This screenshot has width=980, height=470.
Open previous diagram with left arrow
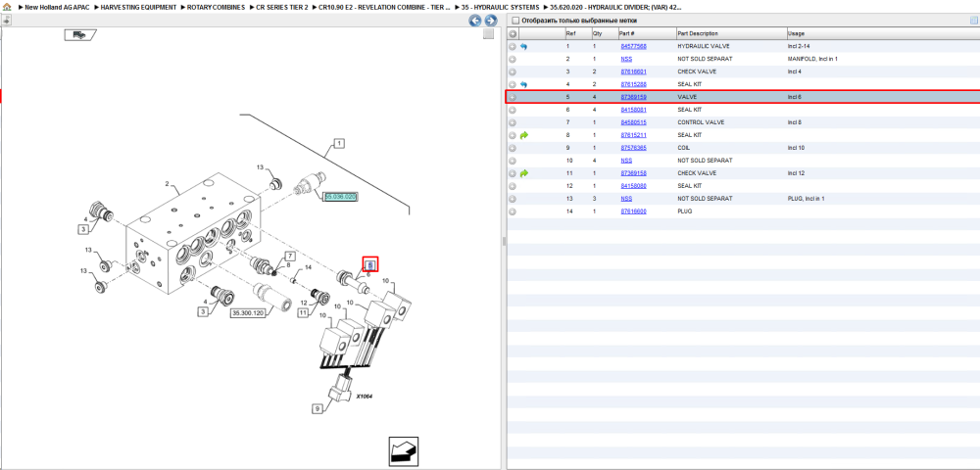[475, 21]
